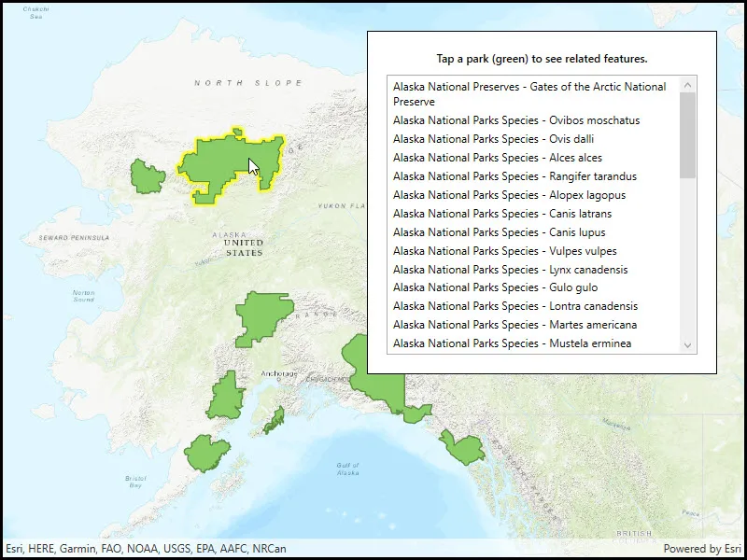Viewport: 747px width, 560px height.
Task: Tap the green park north of Anchorage
Action: click(263, 316)
